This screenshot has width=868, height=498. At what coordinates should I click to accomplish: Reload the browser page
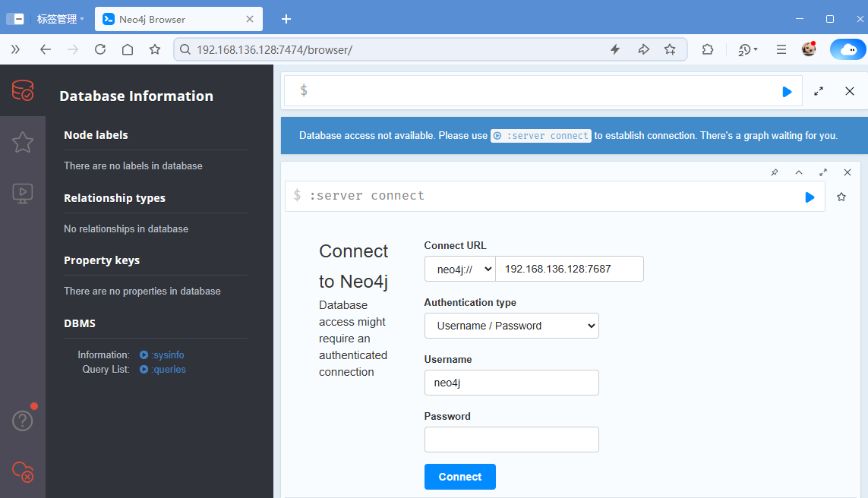click(x=100, y=50)
